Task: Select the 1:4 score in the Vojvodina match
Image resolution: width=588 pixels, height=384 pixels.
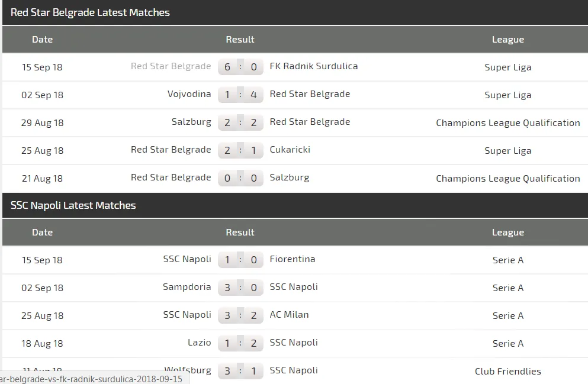Action: (240, 95)
